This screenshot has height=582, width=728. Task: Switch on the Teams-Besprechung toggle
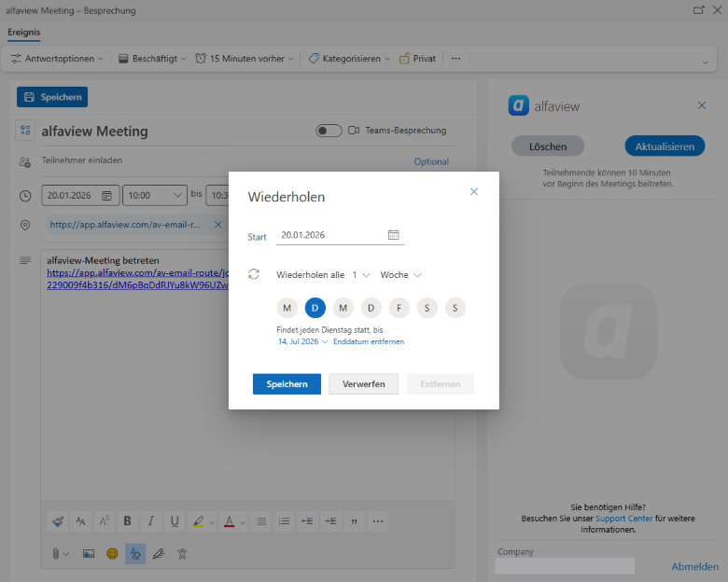(329, 131)
